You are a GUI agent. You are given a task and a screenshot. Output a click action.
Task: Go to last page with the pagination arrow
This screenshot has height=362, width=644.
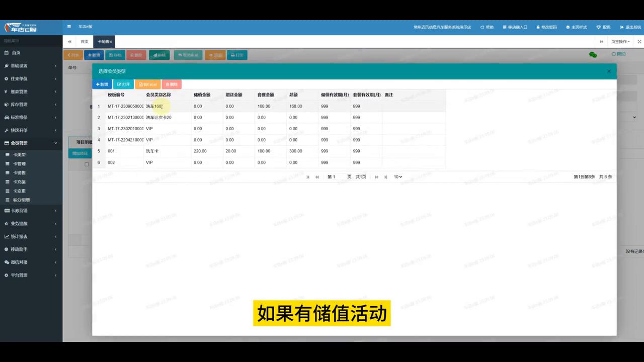(385, 176)
